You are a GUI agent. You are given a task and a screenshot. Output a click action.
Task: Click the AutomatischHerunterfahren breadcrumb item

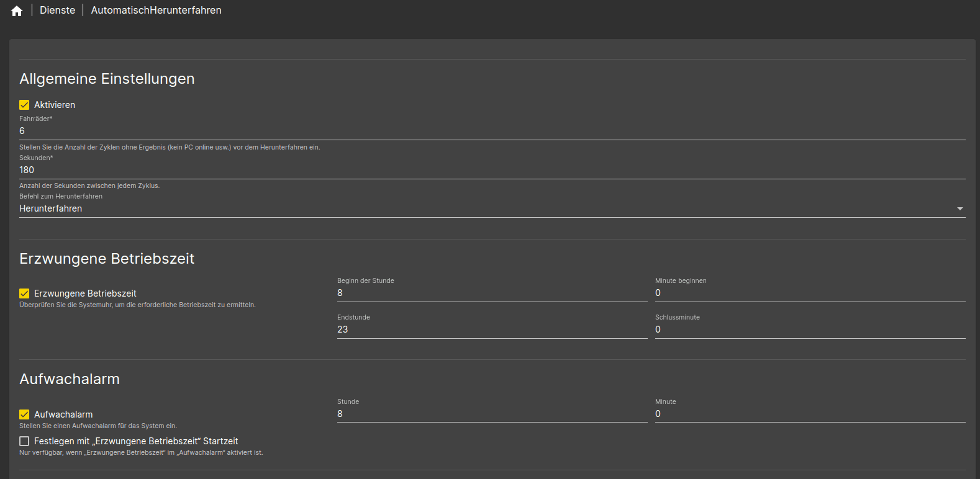pos(156,11)
